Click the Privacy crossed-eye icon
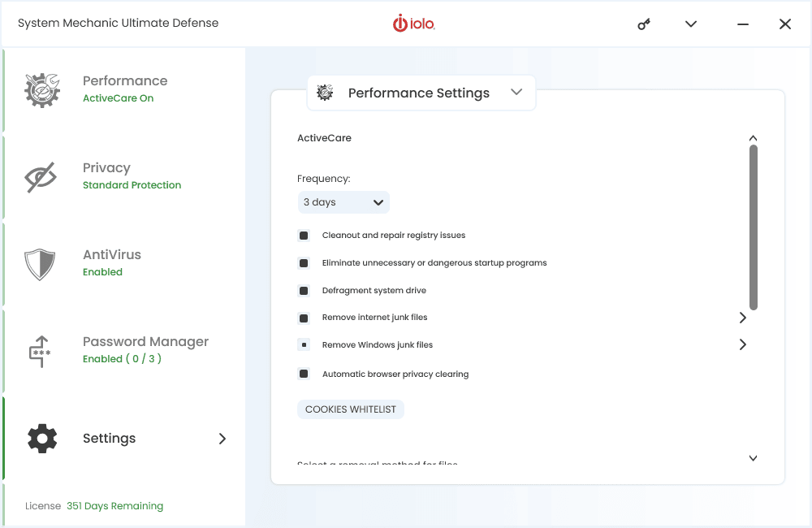The width and height of the screenshot is (812, 528). [x=41, y=177]
